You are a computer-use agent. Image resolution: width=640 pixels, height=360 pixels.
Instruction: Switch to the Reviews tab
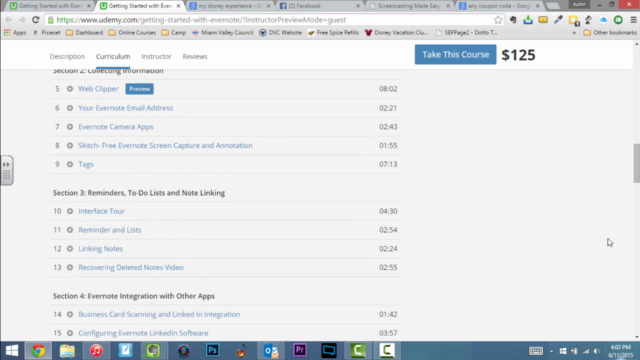195,56
